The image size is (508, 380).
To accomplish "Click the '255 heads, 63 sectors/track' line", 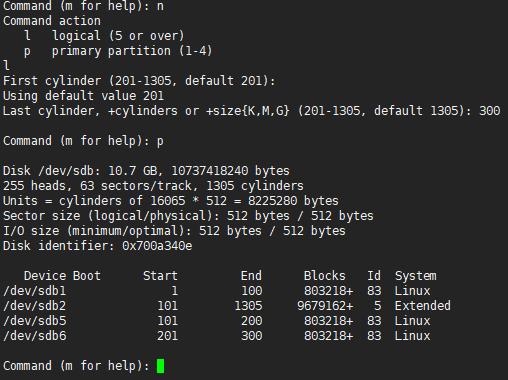I will 153,186.
